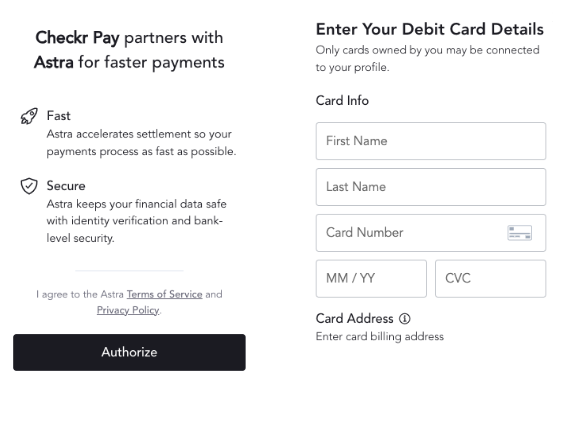
Task: Click the Card Address label text
Action: tap(354, 319)
